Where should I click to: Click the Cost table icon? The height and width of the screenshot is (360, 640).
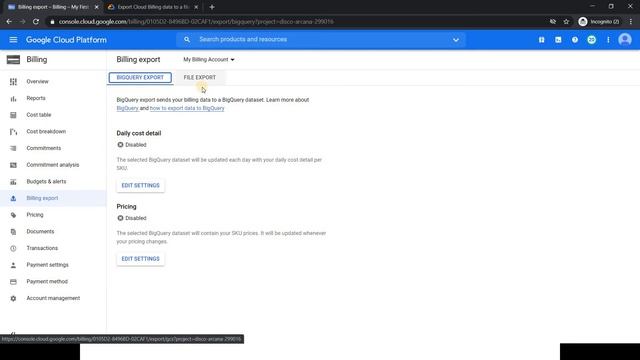(x=13, y=115)
